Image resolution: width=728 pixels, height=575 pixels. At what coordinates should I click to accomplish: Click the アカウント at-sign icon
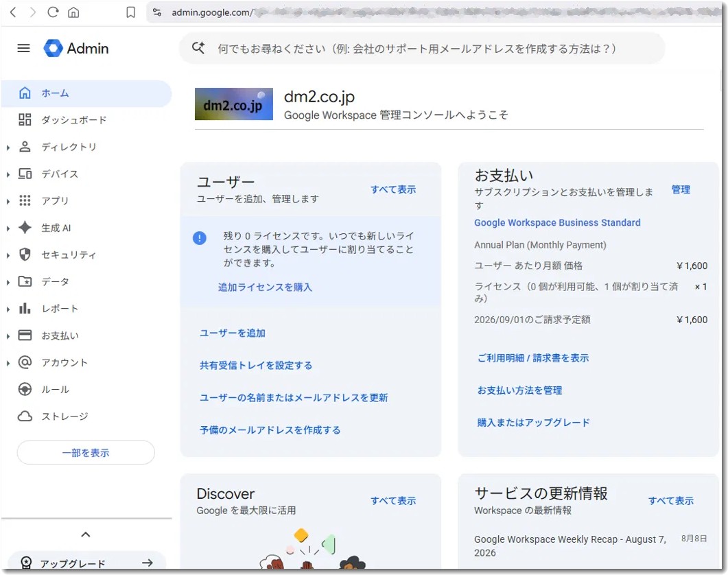(25, 362)
